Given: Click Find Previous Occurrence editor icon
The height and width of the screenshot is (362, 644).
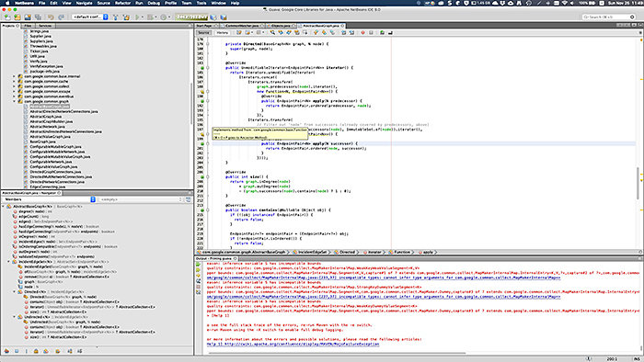Looking at the screenshot, I should [x=281, y=32].
